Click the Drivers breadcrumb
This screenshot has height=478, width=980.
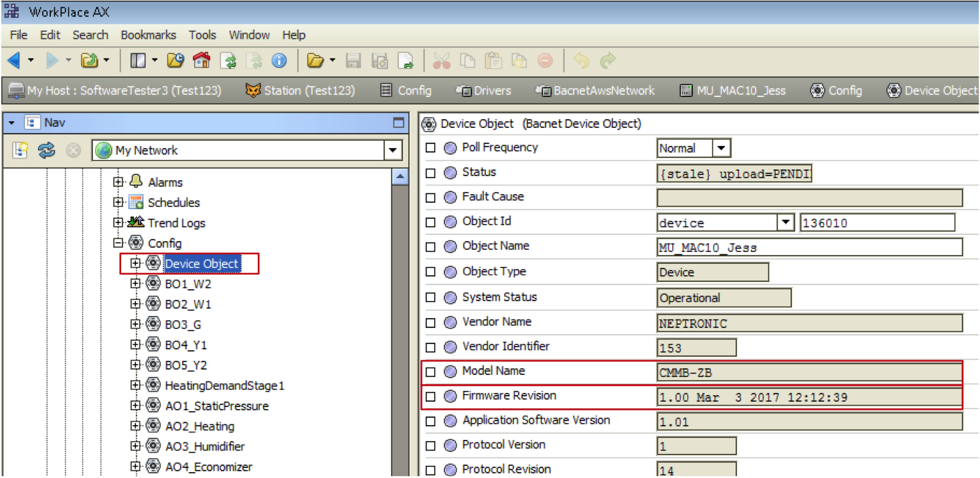click(483, 90)
